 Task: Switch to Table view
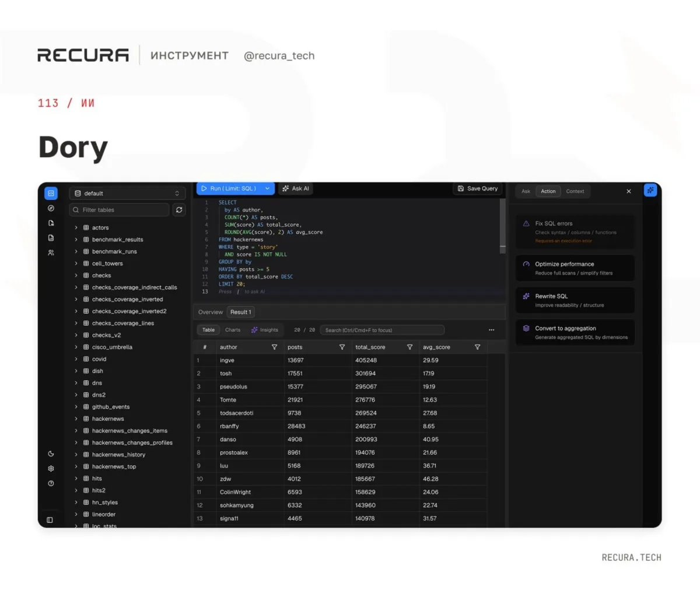[208, 330]
